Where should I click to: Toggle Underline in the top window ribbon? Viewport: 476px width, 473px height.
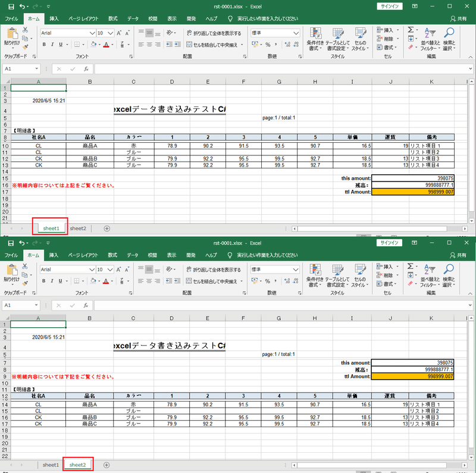point(61,44)
